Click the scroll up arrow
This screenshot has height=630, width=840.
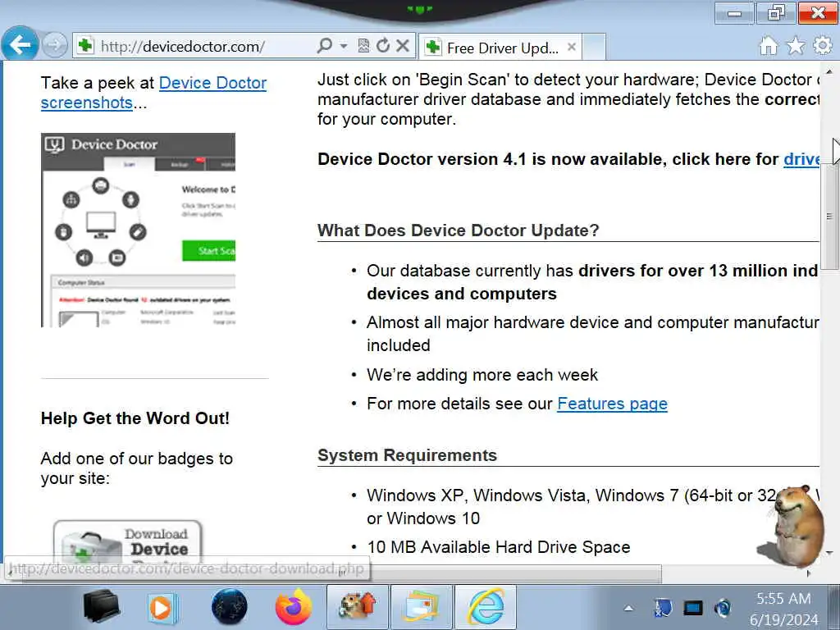click(x=829, y=71)
